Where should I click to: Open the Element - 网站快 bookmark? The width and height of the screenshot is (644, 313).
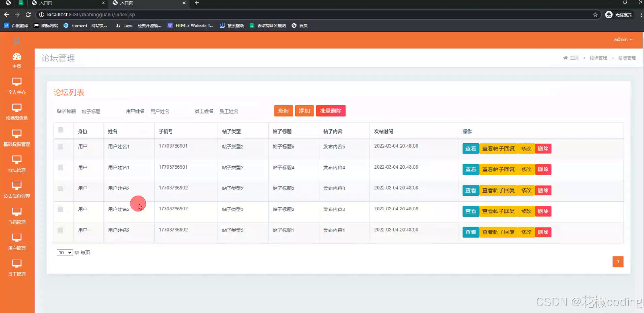pos(85,26)
